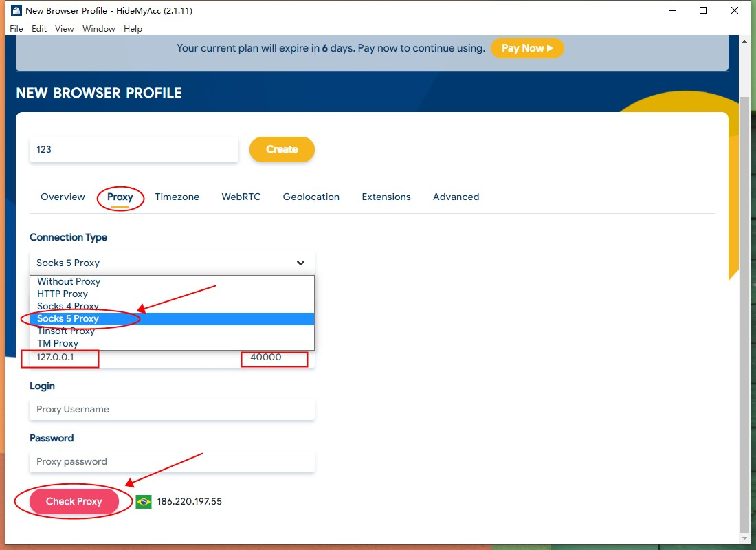The width and height of the screenshot is (756, 550).
Task: Click the profile name field containing 123
Action: [133, 150]
